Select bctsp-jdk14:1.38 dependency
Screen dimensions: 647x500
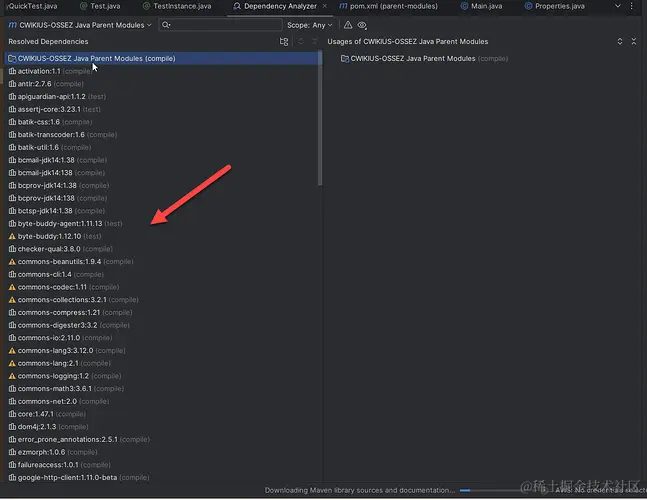pyautogui.click(x=57, y=211)
